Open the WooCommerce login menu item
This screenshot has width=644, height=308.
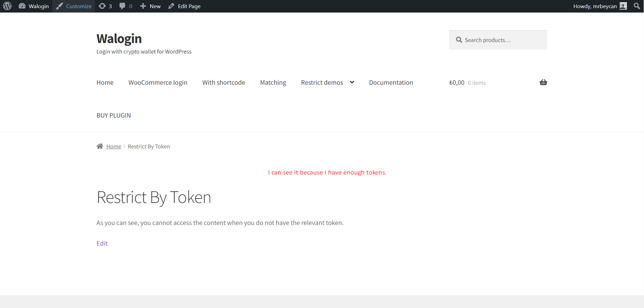tap(158, 83)
